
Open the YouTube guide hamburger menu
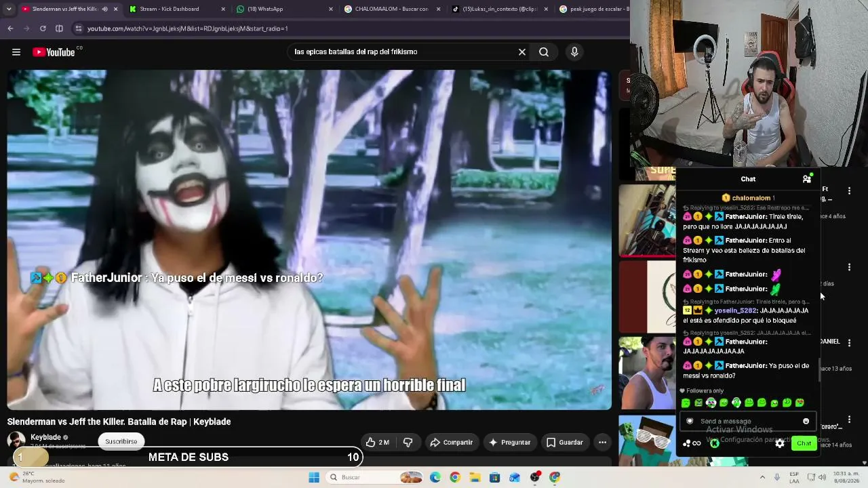click(x=16, y=52)
